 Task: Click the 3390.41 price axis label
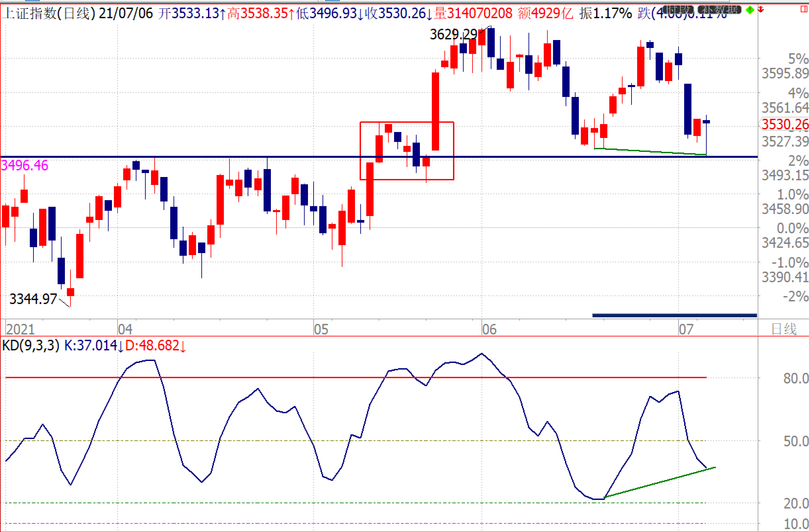785,277
